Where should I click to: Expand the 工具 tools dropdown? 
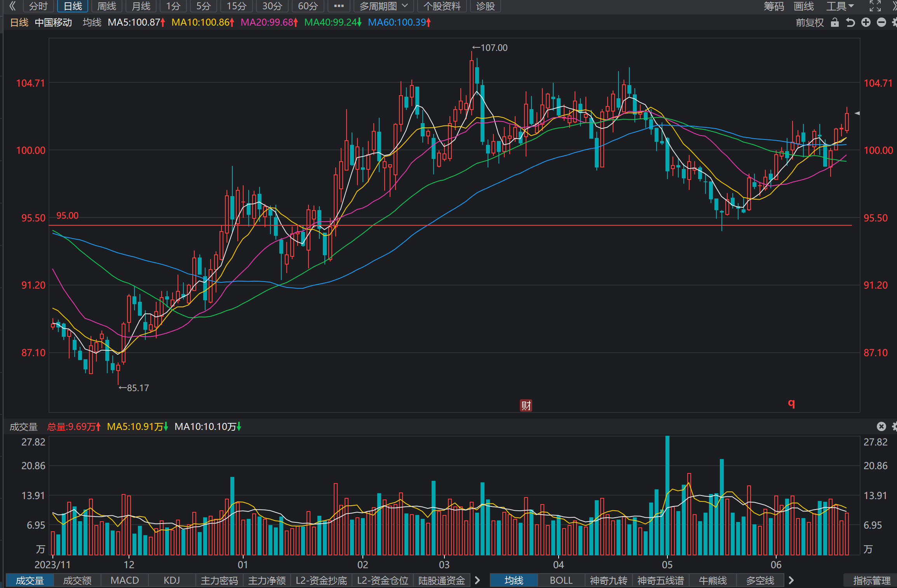coord(840,6)
